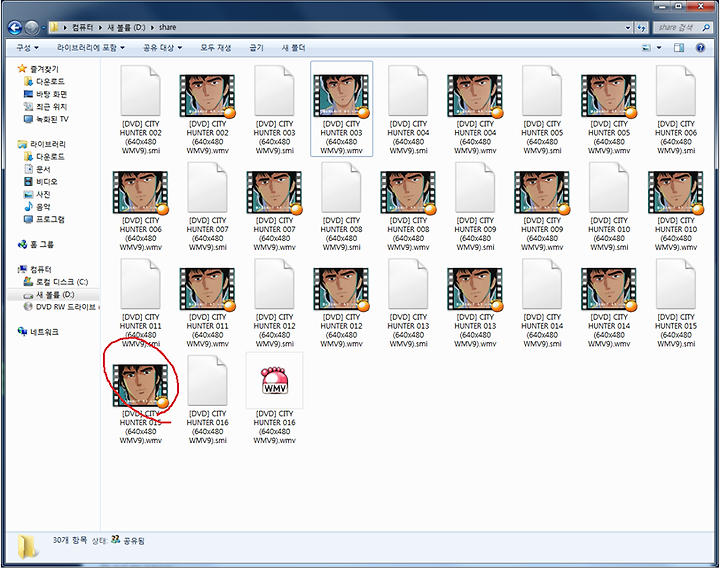Screen dimensions: 720x568
Task: Open 라이브러리에 포함 dropdown menu
Action: pyautogui.click(x=90, y=47)
